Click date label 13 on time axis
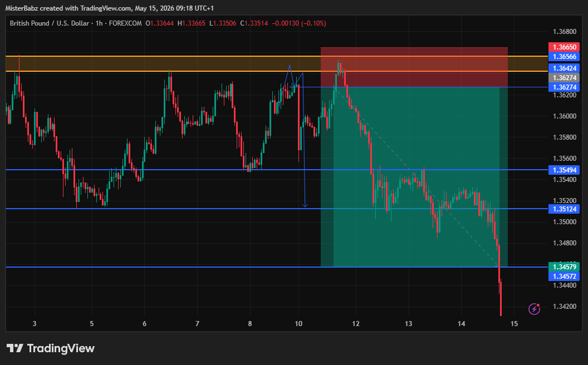The height and width of the screenshot is (365, 588). (x=408, y=323)
